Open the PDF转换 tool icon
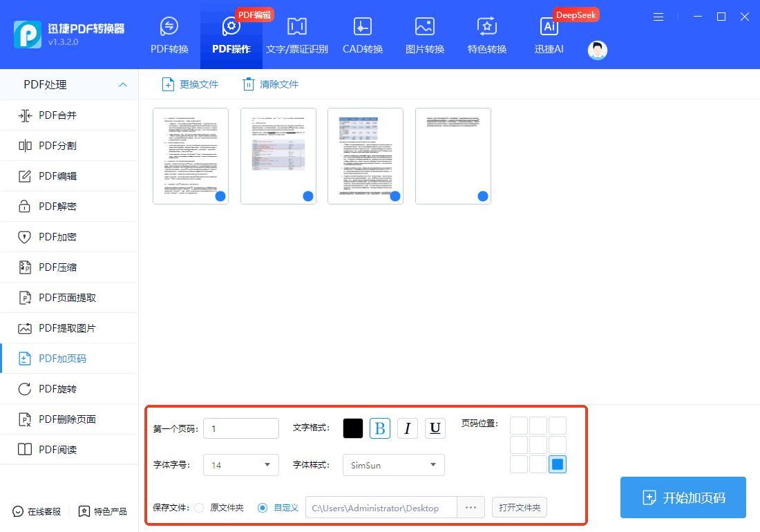The image size is (760, 532). pos(169,27)
